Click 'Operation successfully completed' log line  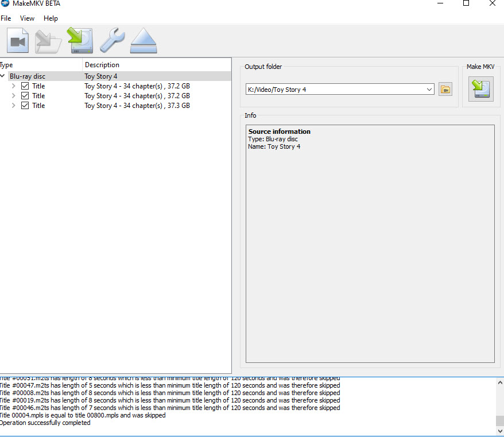pos(45,423)
